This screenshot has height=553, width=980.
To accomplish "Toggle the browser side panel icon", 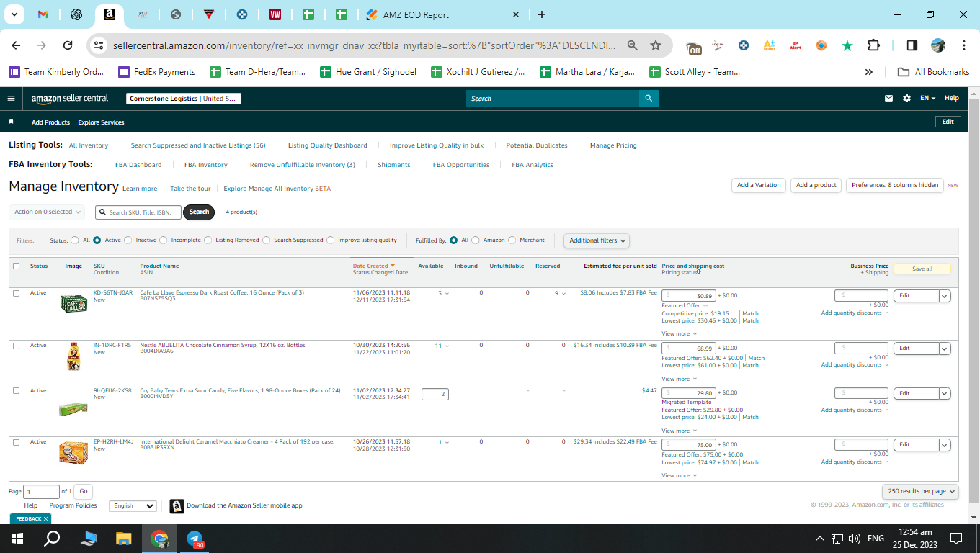I will [x=912, y=45].
